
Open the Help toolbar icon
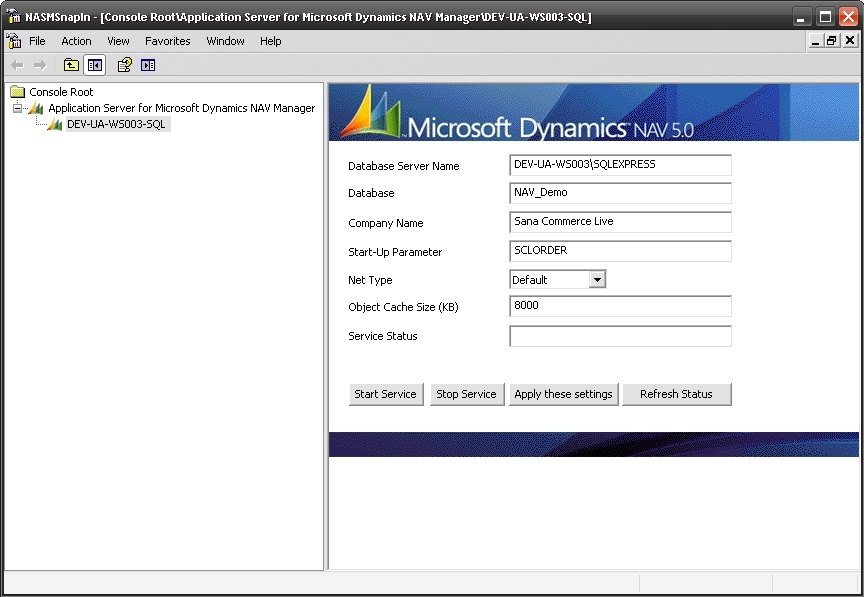(125, 65)
